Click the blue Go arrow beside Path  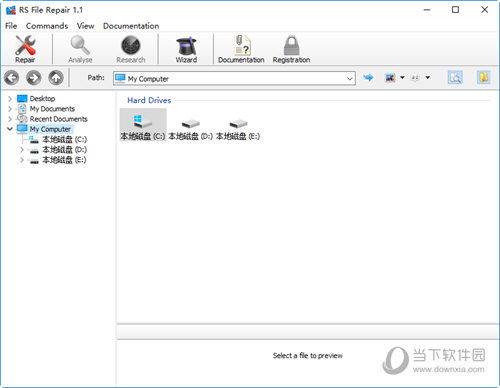pyautogui.click(x=368, y=78)
